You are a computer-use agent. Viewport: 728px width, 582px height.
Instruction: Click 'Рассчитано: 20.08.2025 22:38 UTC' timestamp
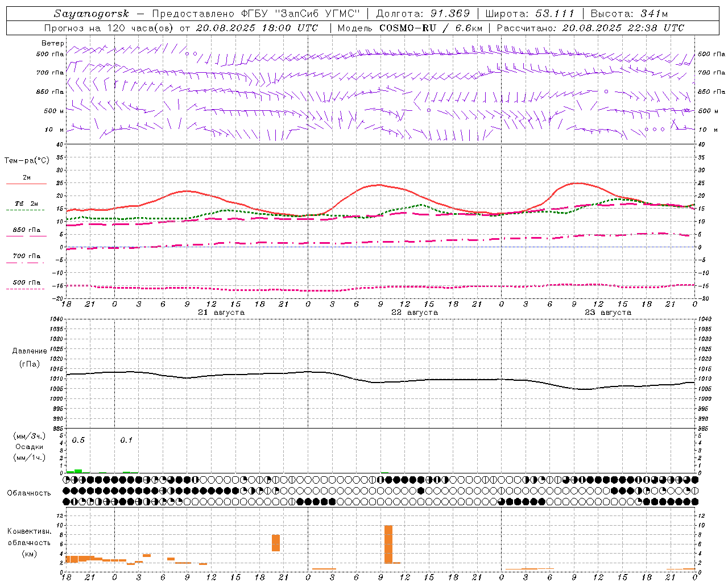(590, 28)
